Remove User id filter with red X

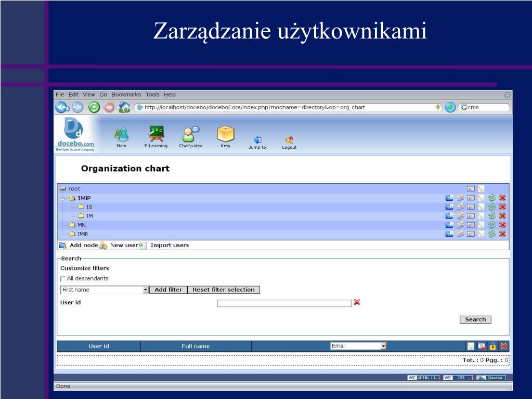click(357, 302)
